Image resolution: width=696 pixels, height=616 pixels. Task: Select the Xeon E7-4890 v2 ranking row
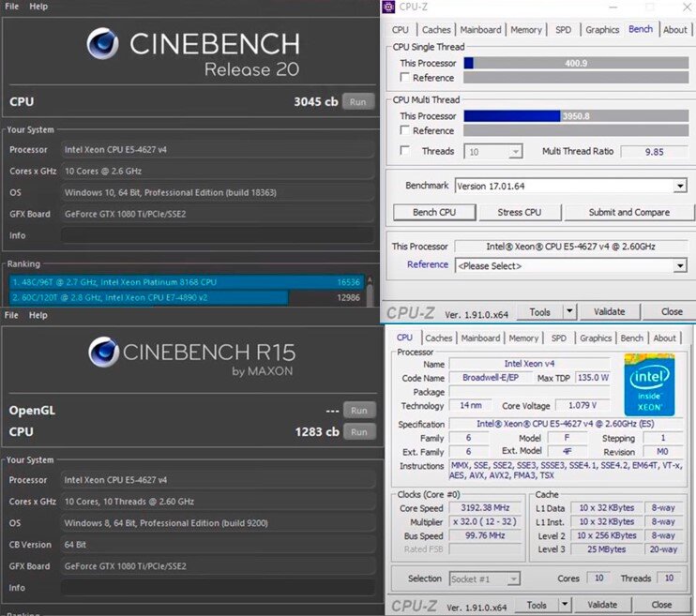coord(187,297)
